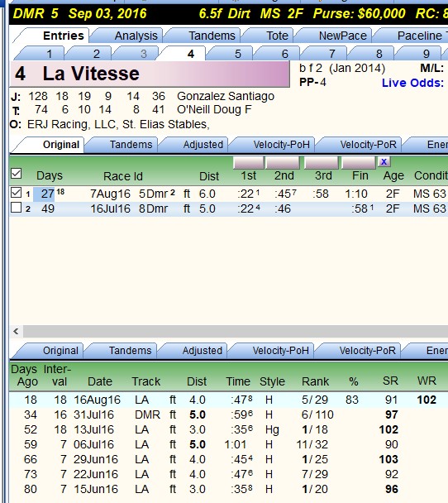Viewport: 448px width, 503px height.
Task: Click the 16Jul16 race date cell
Action: click(110, 208)
